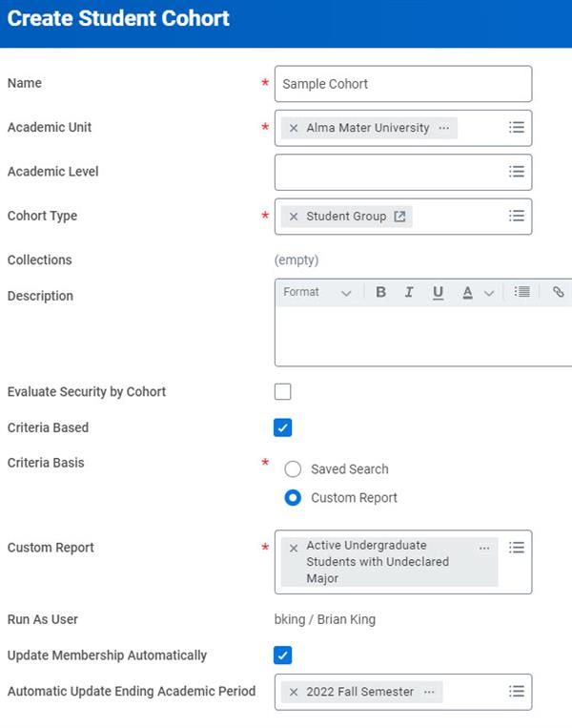
Task: Uncheck the Criteria Based checkbox
Action: pos(282,427)
